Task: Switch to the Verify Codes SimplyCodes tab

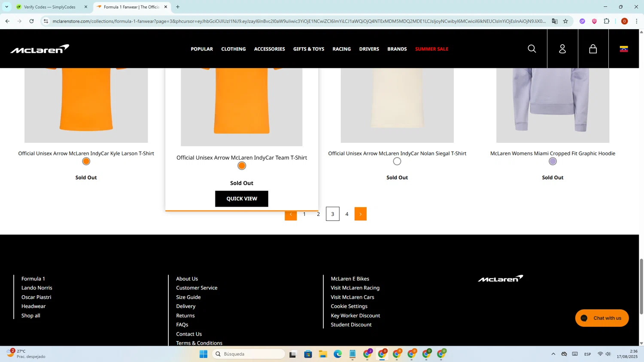Action: 49,7
